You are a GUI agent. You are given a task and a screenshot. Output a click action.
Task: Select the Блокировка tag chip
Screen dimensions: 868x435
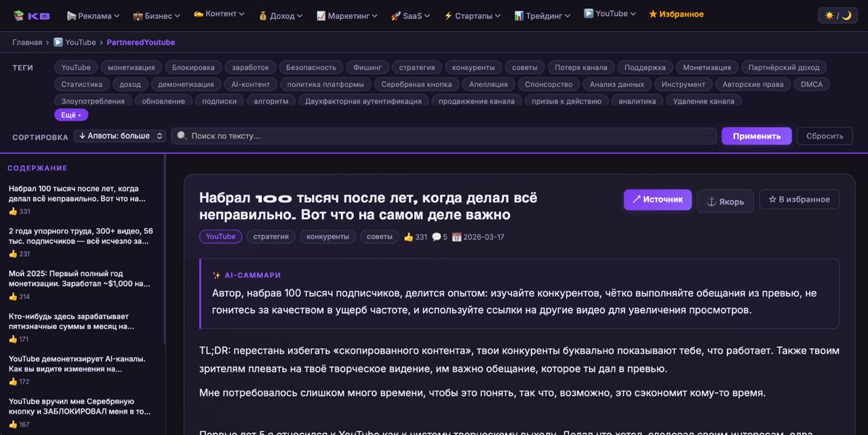(193, 67)
